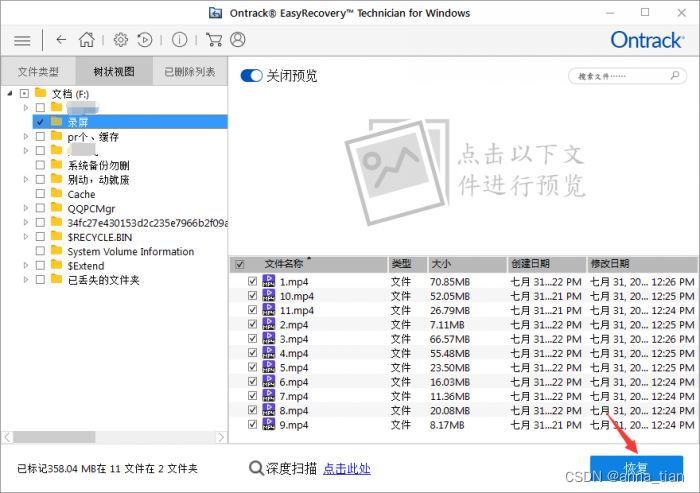Click the 4.mp4 video file icon
This screenshot has height=493, width=700.
(268, 352)
